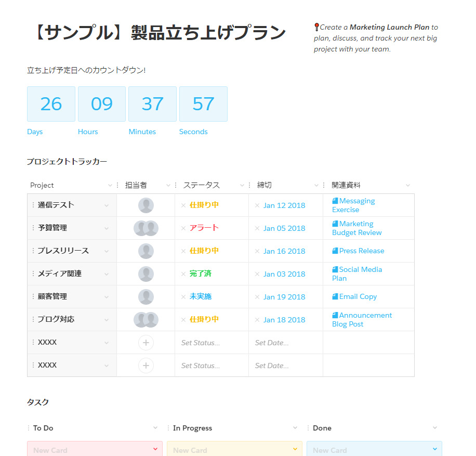Open the Press Release document link
Image resolution: width=476 pixels, height=456 pixels.
coord(361,251)
